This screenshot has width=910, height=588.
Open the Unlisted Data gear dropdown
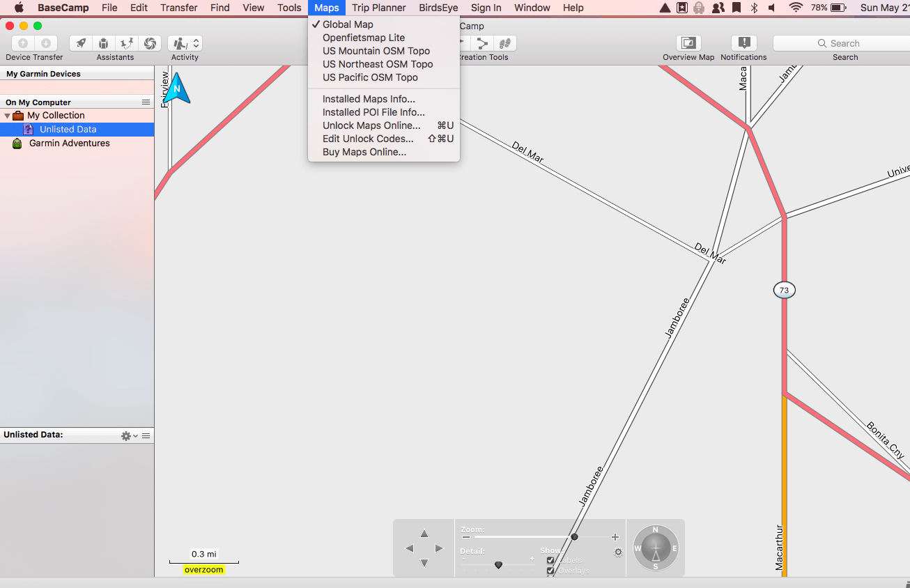coord(126,435)
